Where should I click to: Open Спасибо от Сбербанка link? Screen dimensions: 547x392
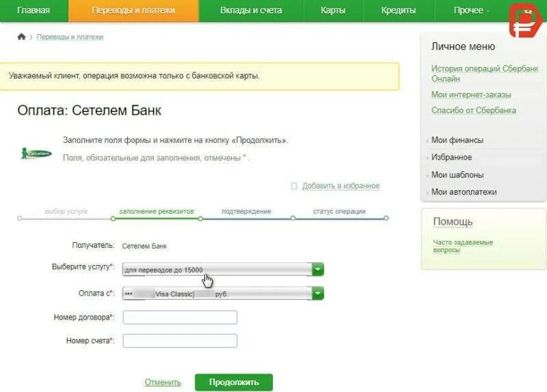[474, 111]
